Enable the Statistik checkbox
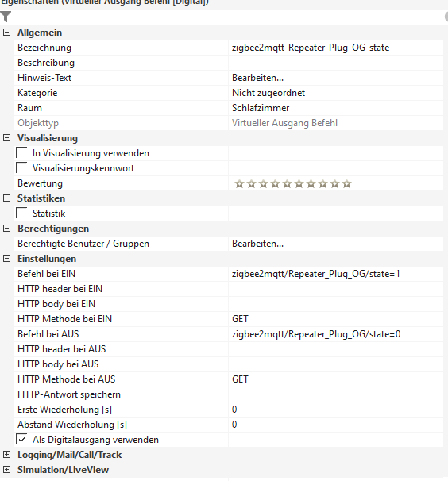 (x=22, y=214)
